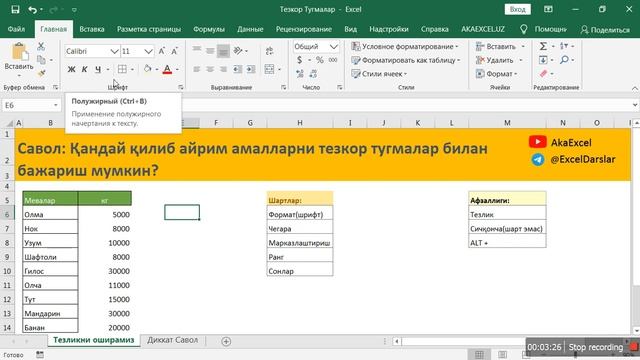The width and height of the screenshot is (640, 360).
Task: Click the AutoSum sigma icon
Action: [x=543, y=47]
